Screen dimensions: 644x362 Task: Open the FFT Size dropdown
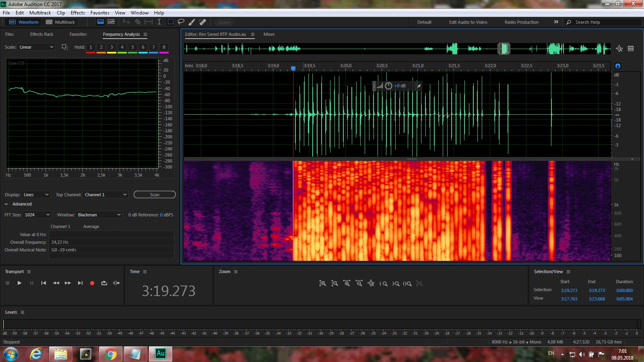37,215
